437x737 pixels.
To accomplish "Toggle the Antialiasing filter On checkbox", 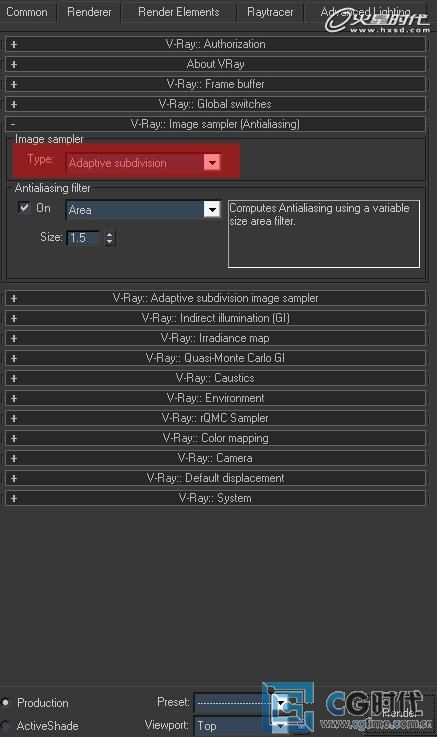I will point(24,207).
